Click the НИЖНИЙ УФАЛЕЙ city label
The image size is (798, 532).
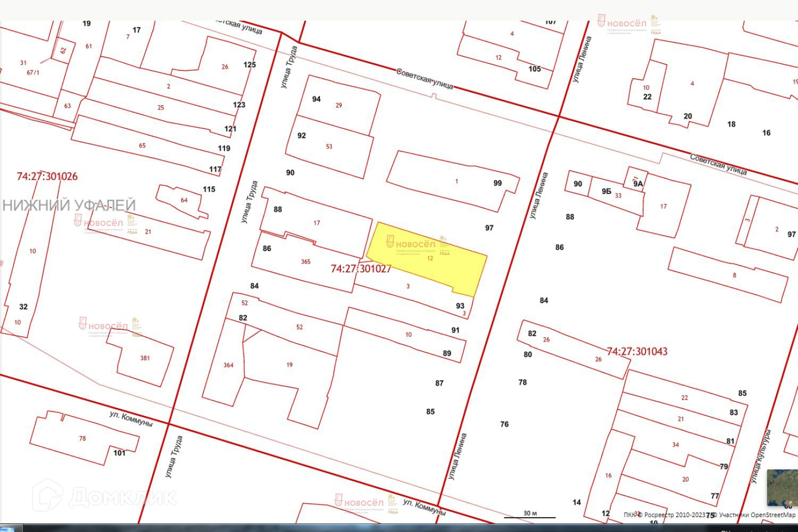pyautogui.click(x=68, y=205)
